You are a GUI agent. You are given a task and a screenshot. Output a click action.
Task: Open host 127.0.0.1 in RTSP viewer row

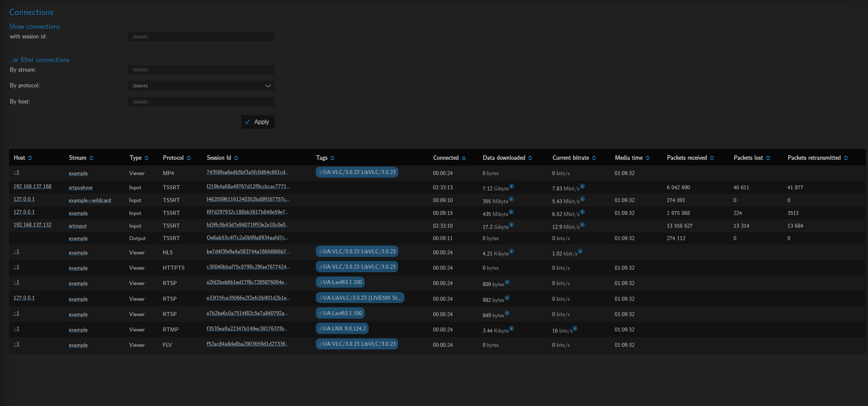24,298
